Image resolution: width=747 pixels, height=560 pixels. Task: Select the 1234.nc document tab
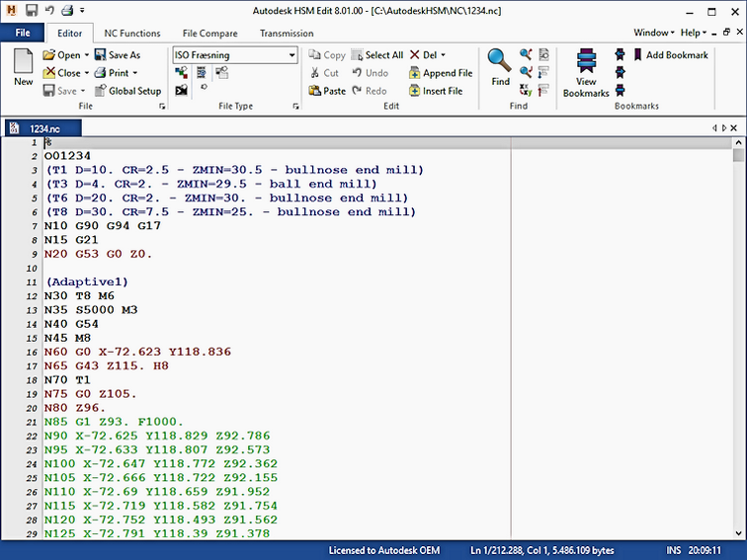coord(41,128)
